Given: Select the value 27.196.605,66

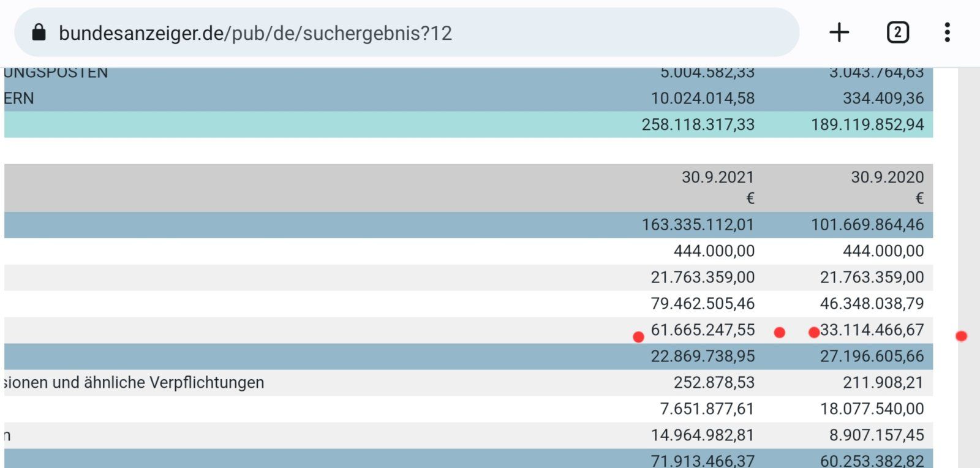Looking at the screenshot, I should click(872, 356).
